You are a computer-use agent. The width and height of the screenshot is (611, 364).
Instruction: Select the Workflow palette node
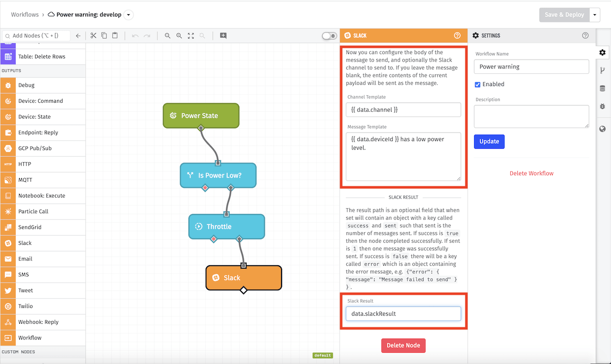pyautogui.click(x=43, y=338)
